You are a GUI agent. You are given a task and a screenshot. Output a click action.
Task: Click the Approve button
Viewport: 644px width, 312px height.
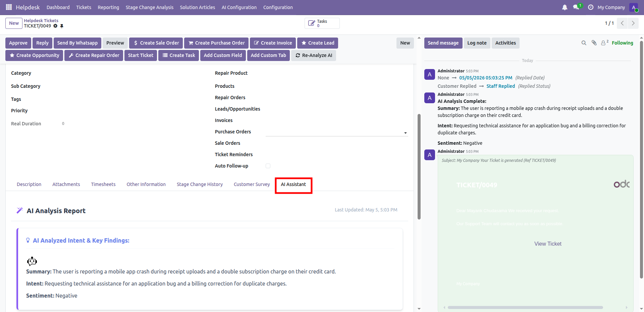tap(18, 43)
